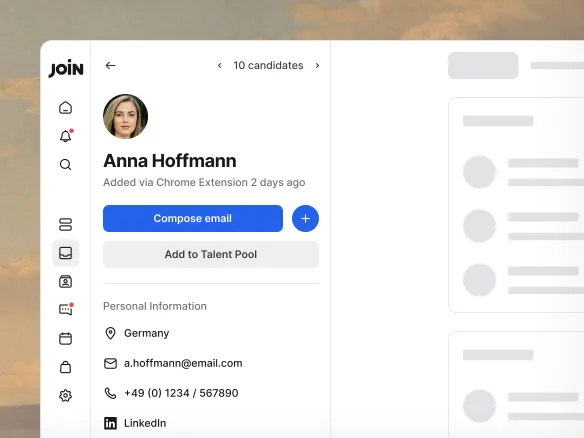Click the JOIN logo
Viewport: 584px width, 438px height.
[x=66, y=68]
